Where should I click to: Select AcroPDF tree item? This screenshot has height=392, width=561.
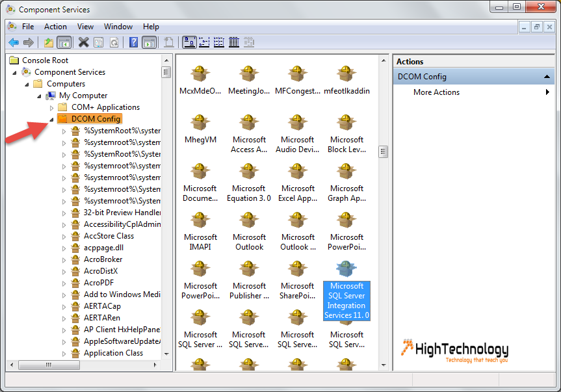click(x=99, y=283)
